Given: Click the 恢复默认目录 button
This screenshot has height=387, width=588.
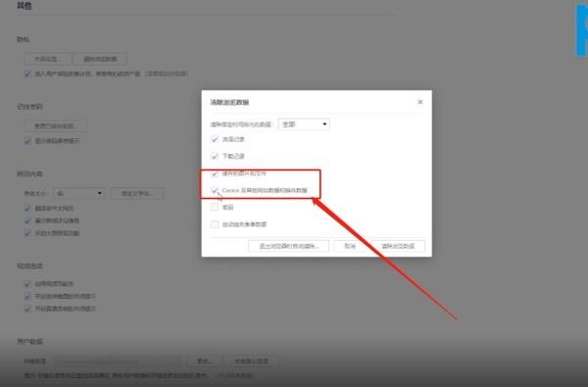Looking at the screenshot, I should (252, 362).
